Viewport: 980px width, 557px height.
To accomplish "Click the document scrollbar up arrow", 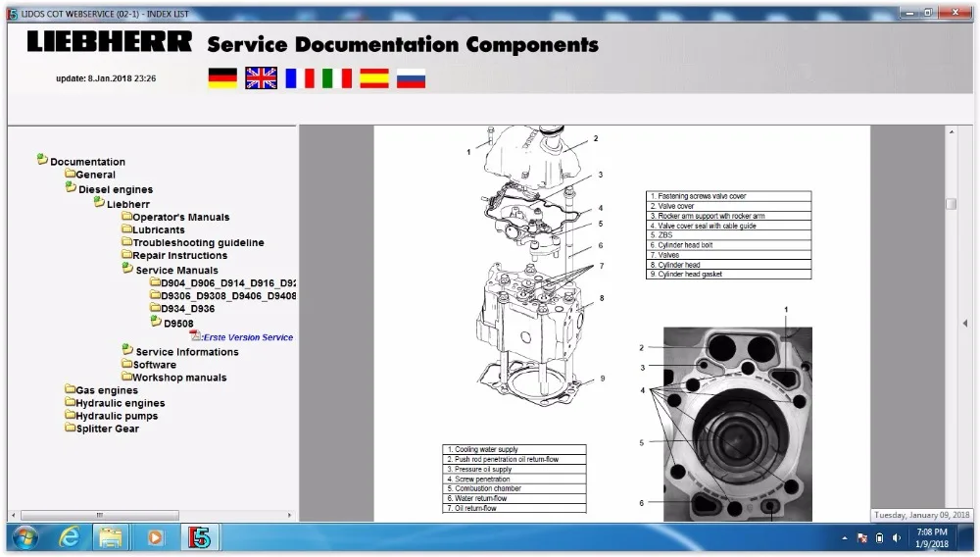I will tap(952, 132).
